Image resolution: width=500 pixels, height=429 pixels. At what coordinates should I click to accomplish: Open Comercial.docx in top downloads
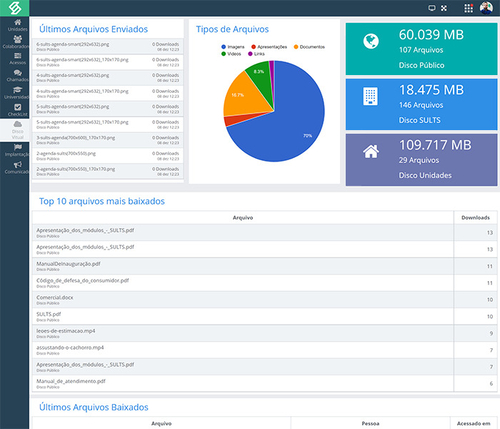coord(265,299)
